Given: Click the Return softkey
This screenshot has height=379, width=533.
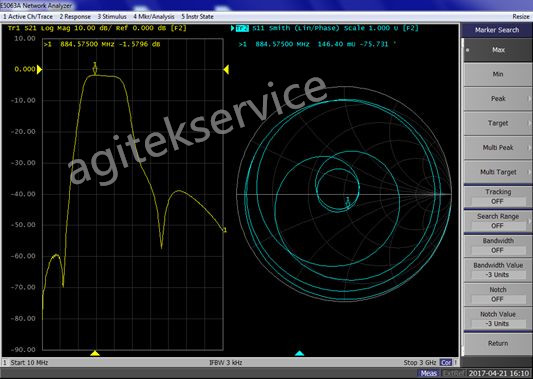Looking at the screenshot, I should (x=498, y=344).
